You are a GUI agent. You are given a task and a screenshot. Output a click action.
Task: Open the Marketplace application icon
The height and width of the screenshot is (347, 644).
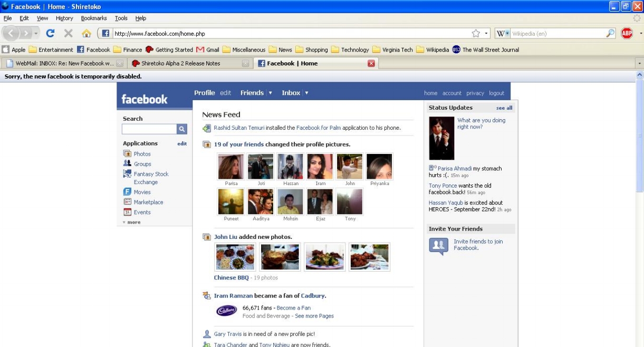click(127, 202)
